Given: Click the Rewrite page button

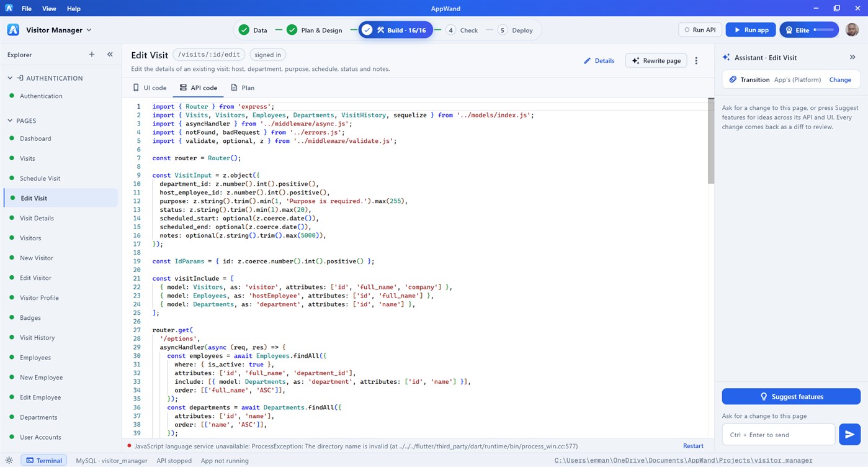Looking at the screenshot, I should tap(656, 61).
